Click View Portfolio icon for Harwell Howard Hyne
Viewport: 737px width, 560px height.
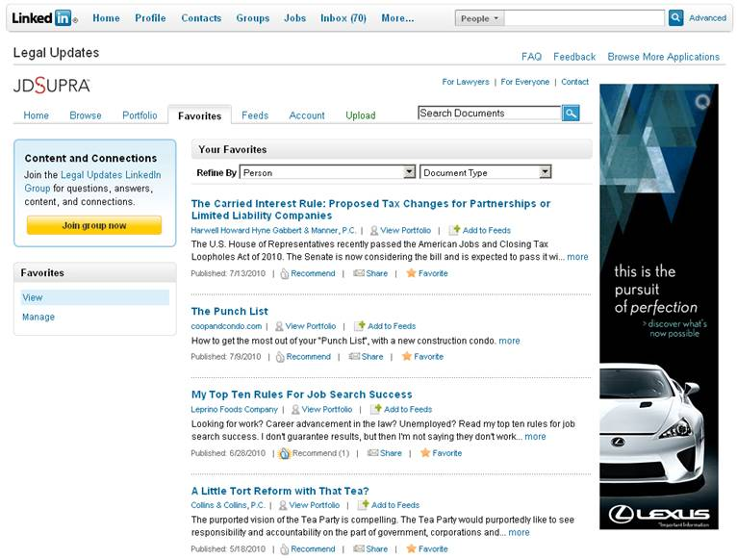(374, 230)
